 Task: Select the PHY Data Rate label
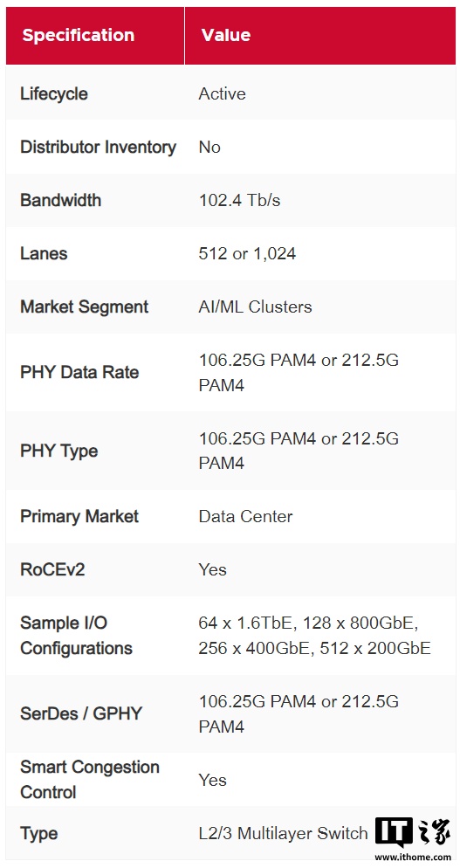pyautogui.click(x=79, y=372)
